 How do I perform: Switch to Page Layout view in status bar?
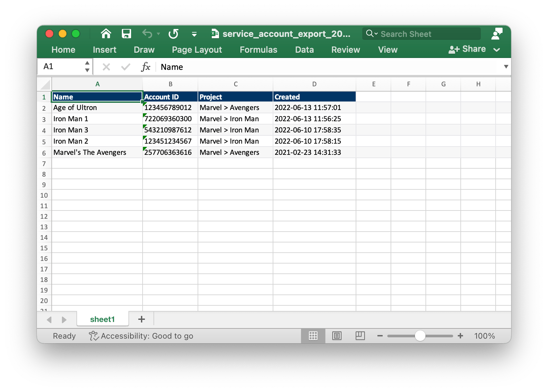(337, 336)
